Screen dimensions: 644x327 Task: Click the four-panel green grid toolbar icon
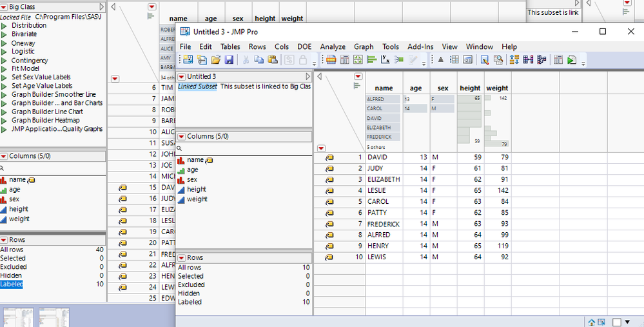click(x=358, y=60)
